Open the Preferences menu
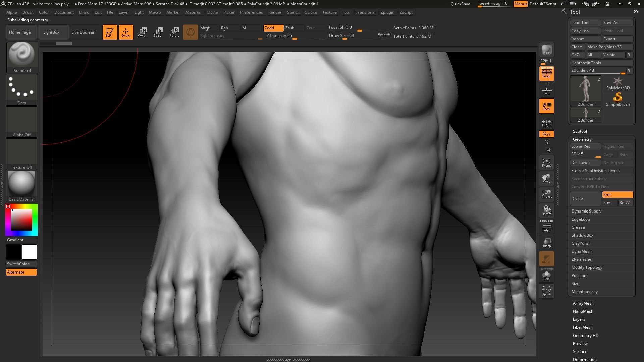The width and height of the screenshot is (644, 362). click(x=251, y=12)
